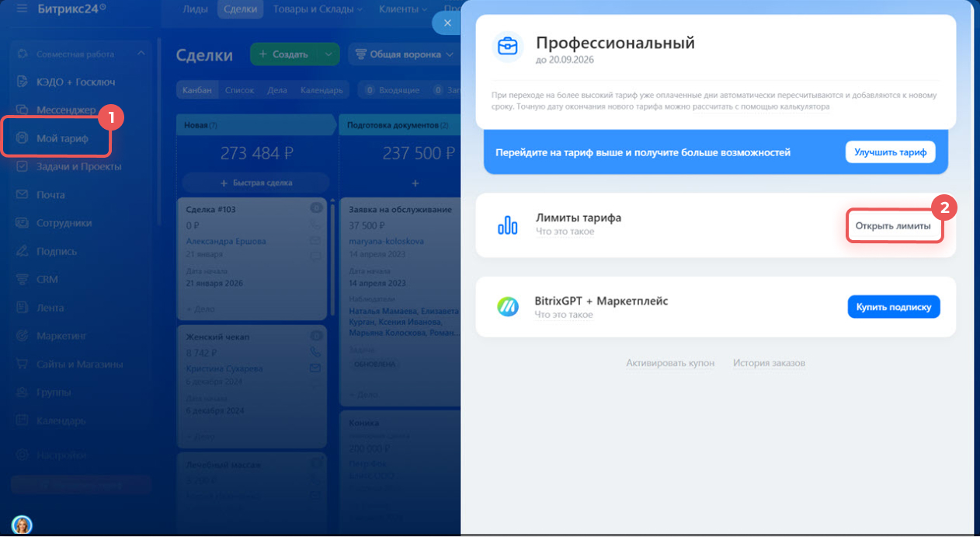Click the phone icon on the Женский чекап deal
Screen dimensions: 980x537
315,352
